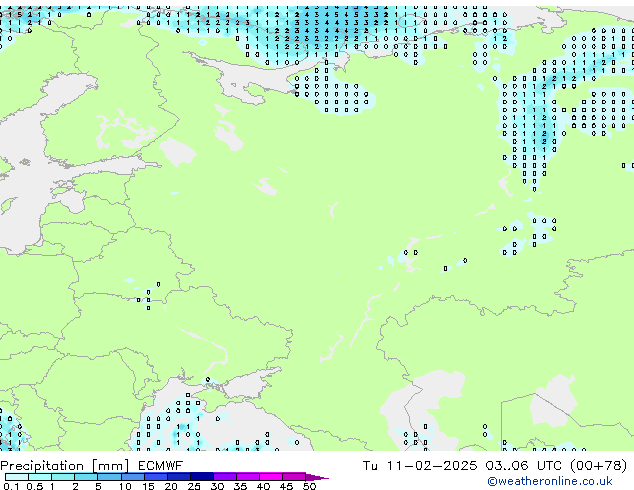Image resolution: width=634 pixels, height=490 pixels.
Task: Click the Precipitation [mm] legend title
Action: pyautogui.click(x=64, y=465)
